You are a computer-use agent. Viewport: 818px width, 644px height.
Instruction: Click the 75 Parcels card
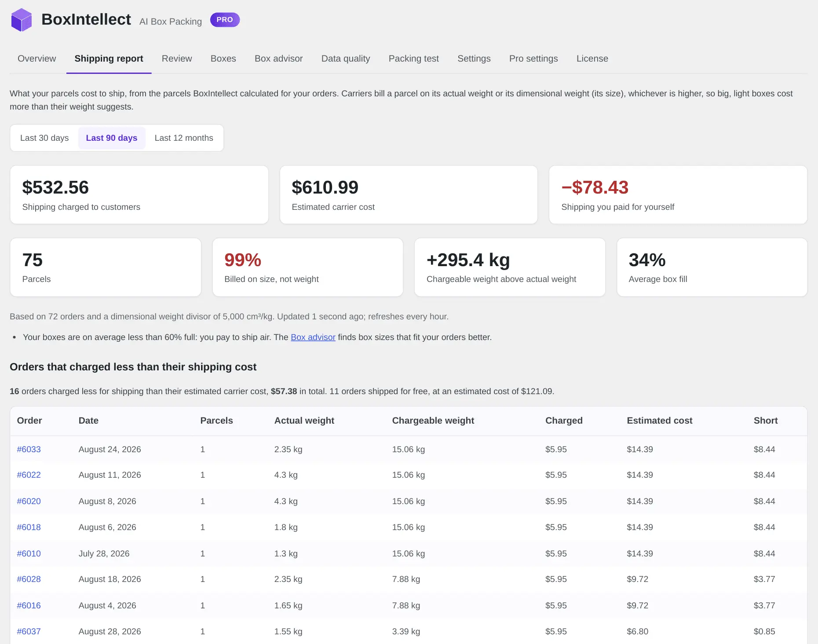[x=106, y=267]
